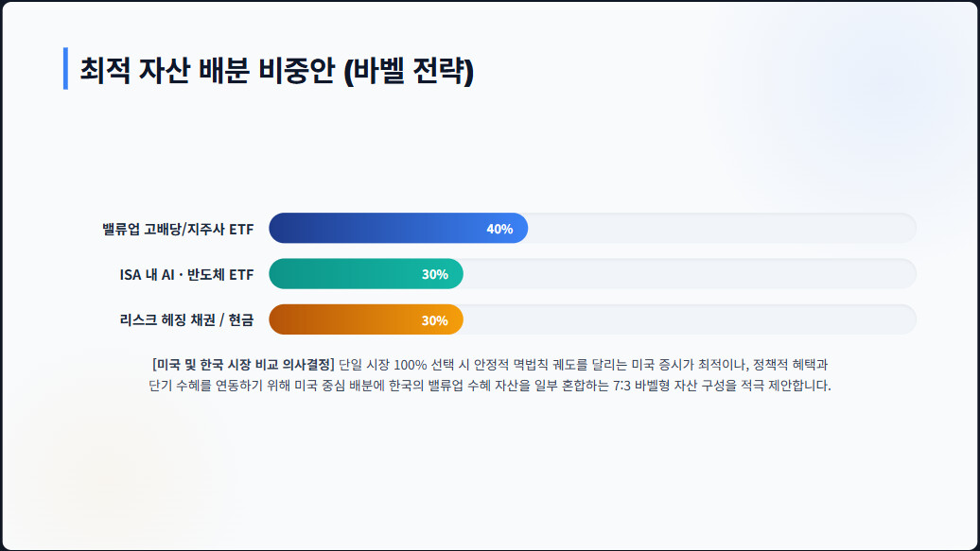Click the blue accent bar beside the title

pos(65,69)
